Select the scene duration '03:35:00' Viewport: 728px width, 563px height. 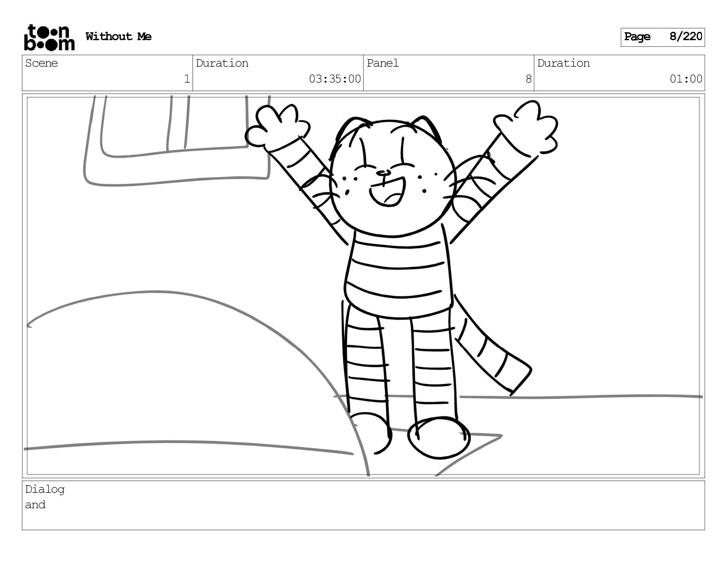335,79
